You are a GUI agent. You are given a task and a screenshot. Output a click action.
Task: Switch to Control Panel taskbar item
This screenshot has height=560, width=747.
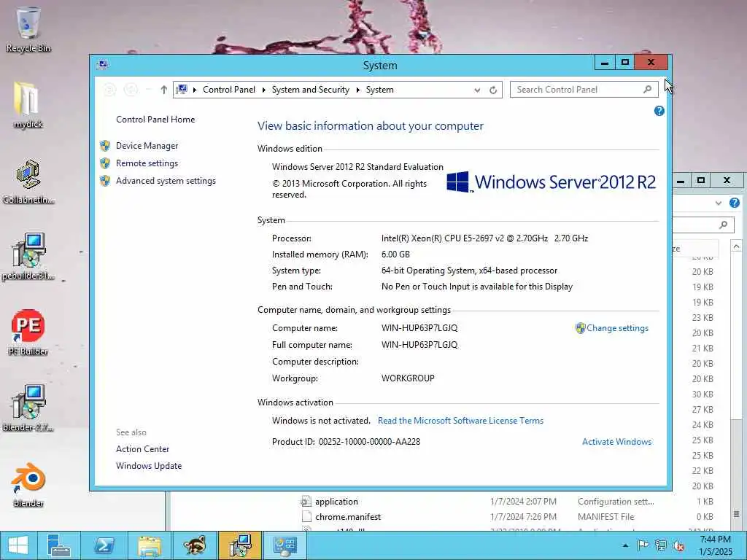point(285,545)
